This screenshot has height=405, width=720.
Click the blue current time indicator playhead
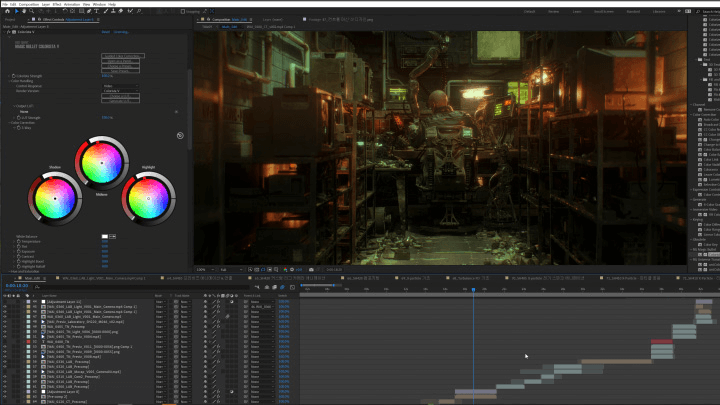tap(473, 290)
